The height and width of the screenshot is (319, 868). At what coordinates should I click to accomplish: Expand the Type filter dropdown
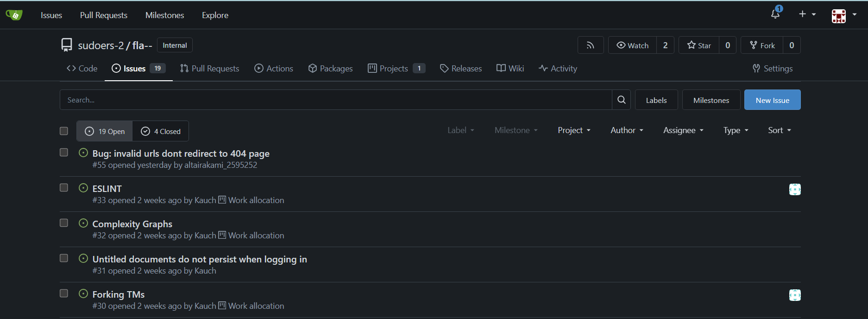[x=736, y=130]
